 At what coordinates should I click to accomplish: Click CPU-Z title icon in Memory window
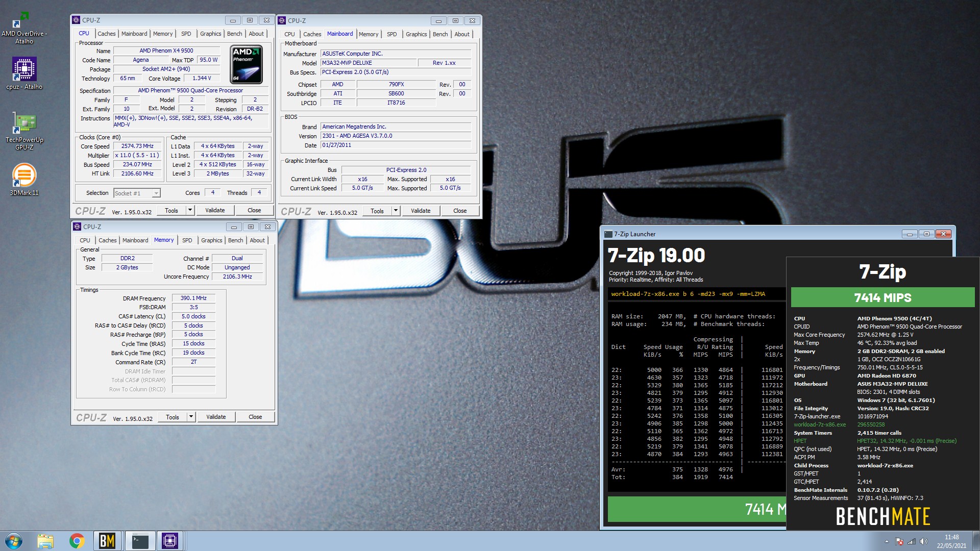78,227
